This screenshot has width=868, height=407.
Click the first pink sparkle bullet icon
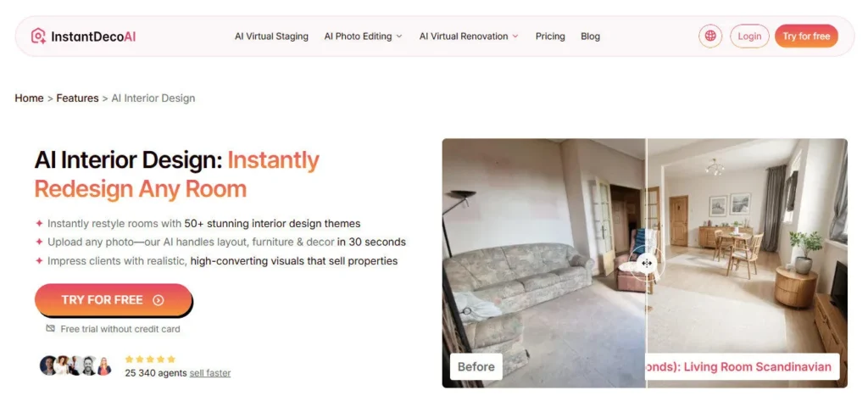tap(39, 224)
